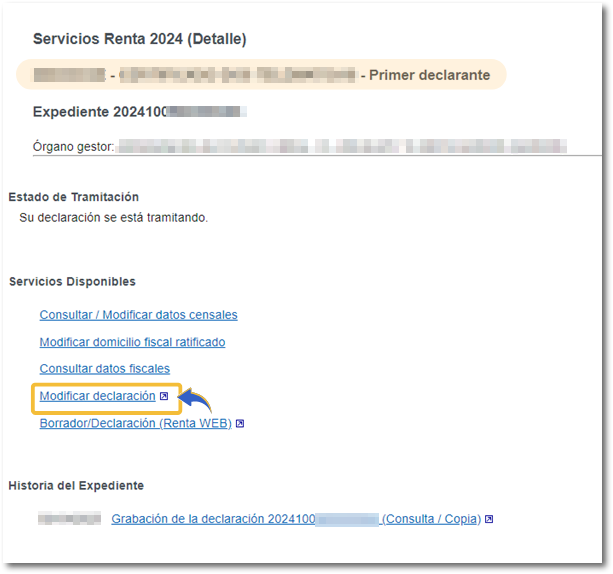Click the Servicios Disponibles heading
613x574 pixels.
click(x=72, y=282)
